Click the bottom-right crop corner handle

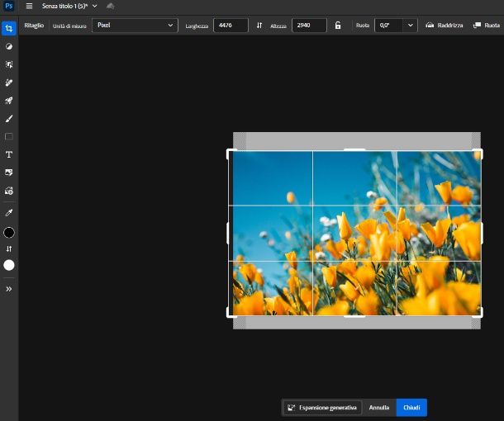[478, 313]
